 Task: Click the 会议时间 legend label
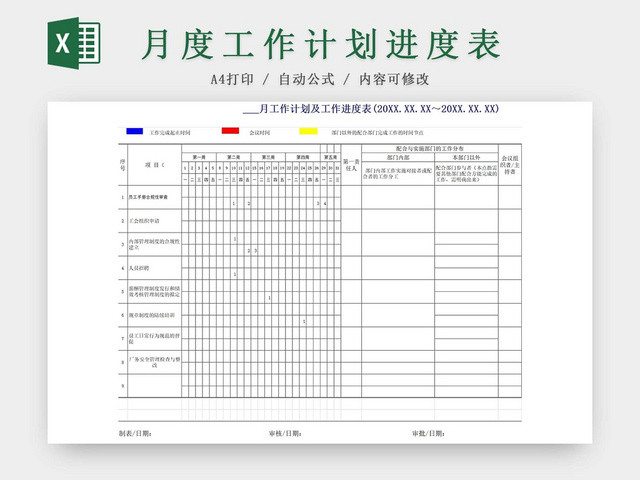[260, 133]
